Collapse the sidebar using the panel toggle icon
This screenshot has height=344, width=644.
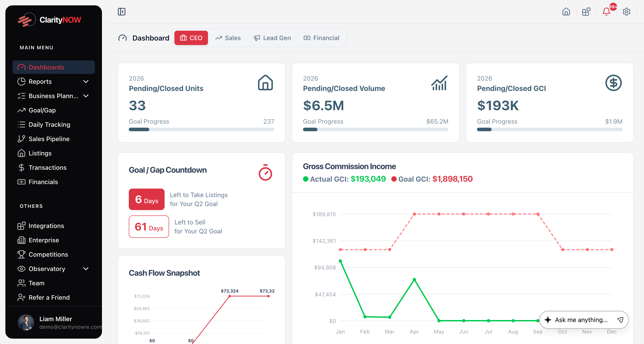(122, 11)
